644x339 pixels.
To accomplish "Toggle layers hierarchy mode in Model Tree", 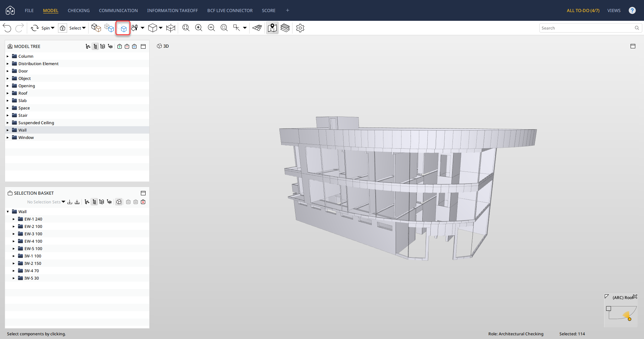I will pos(103,46).
